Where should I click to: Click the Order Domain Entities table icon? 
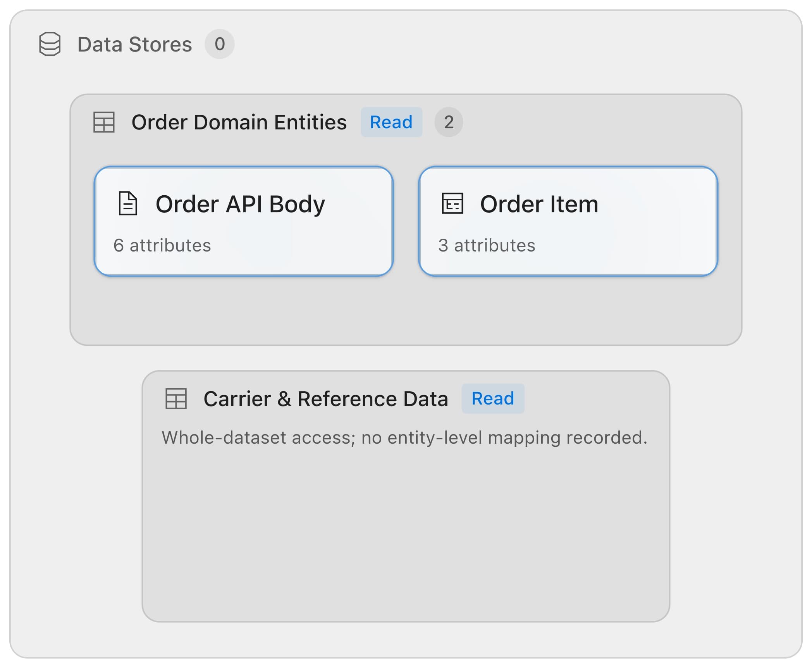point(104,122)
